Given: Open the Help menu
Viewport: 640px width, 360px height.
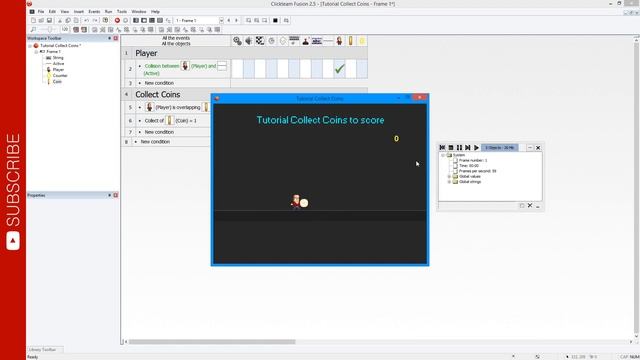Looking at the screenshot, I should [x=155, y=11].
